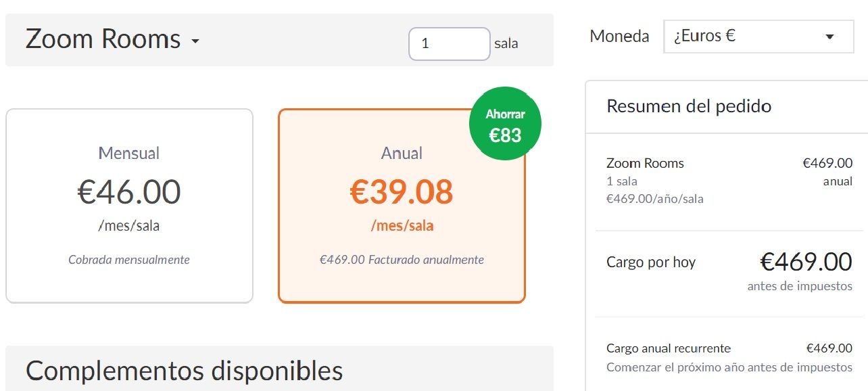The height and width of the screenshot is (391, 868).
Task: Click the room quantity input field
Action: pyautogui.click(x=449, y=43)
